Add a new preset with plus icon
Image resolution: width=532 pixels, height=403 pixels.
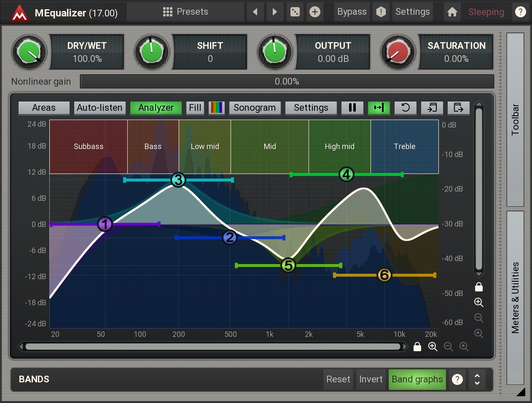click(314, 12)
